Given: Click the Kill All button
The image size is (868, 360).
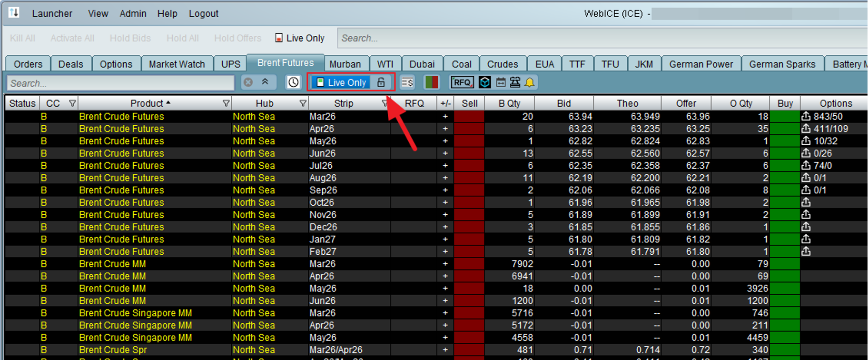Looking at the screenshot, I should tap(22, 38).
